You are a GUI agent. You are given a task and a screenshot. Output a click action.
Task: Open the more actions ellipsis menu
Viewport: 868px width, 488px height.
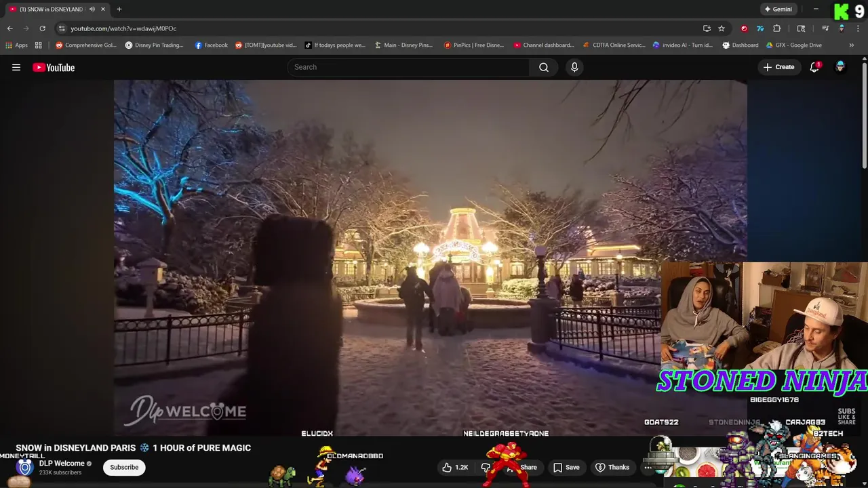(648, 467)
